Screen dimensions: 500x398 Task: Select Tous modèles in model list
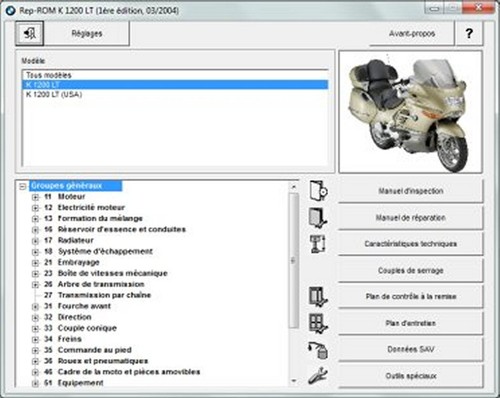[x=175, y=75]
